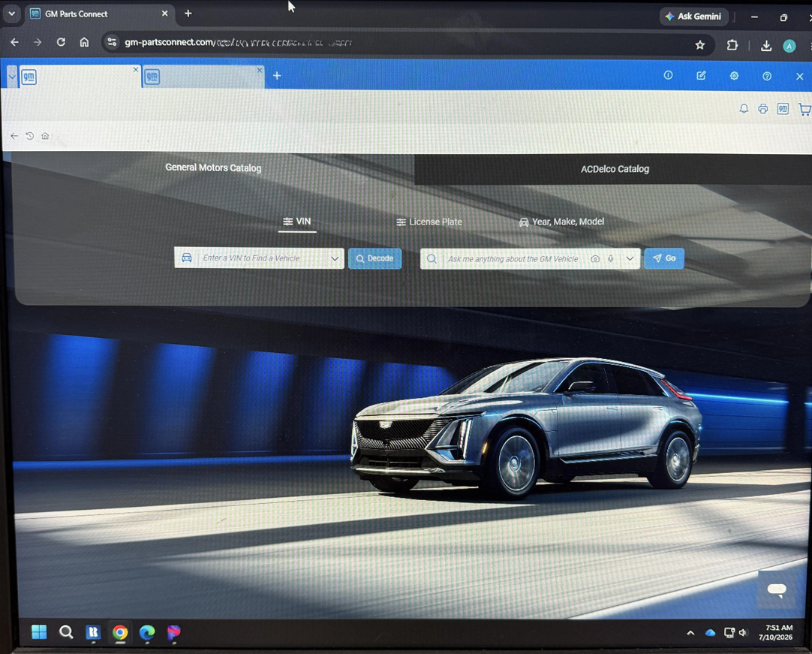Switch to Year, Make, Model tab
The height and width of the screenshot is (654, 812).
(562, 222)
